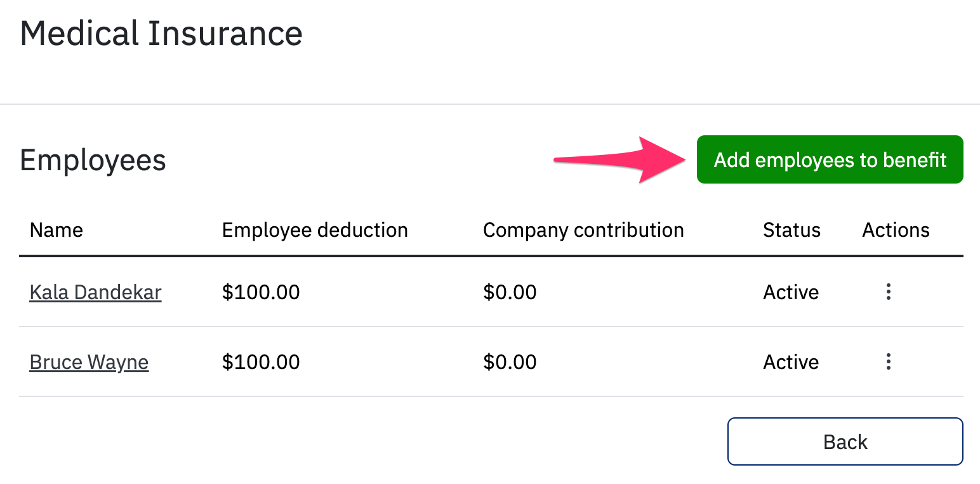980x484 pixels.
Task: Click the Status column header
Action: (x=791, y=230)
